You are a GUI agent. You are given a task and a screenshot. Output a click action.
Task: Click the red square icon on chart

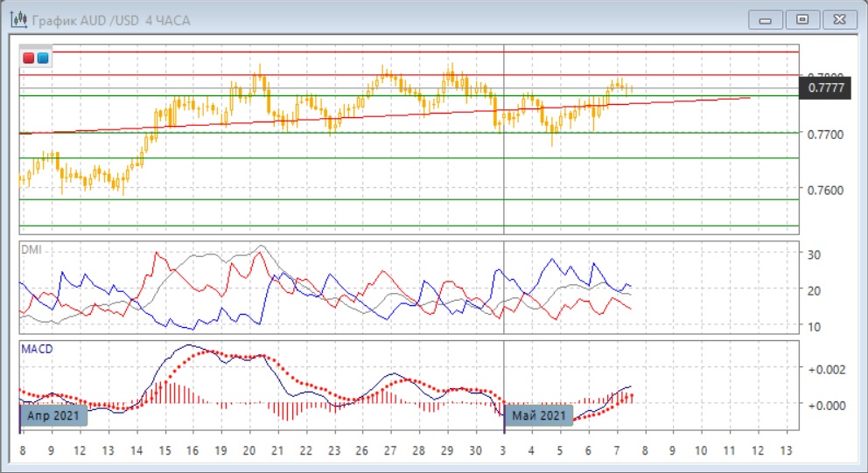(x=29, y=59)
